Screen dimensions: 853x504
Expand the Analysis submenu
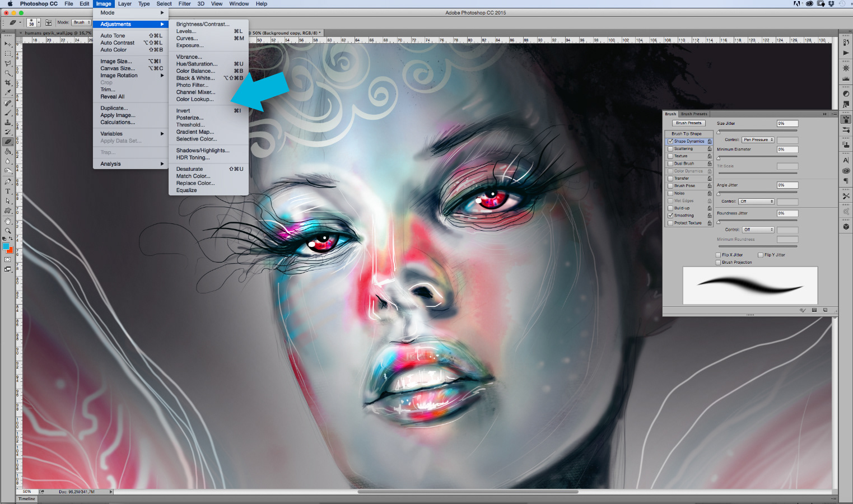(130, 164)
